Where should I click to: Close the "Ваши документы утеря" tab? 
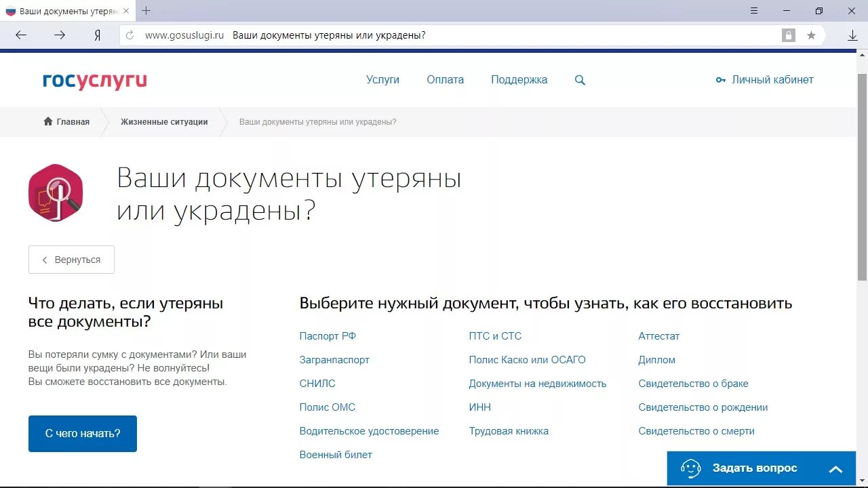pos(126,12)
